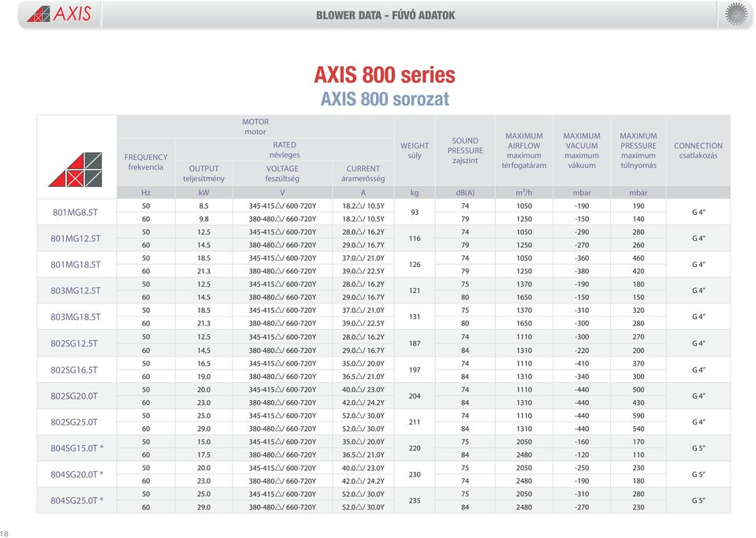Click weight value 93 for 801MG8.5T

415,213
